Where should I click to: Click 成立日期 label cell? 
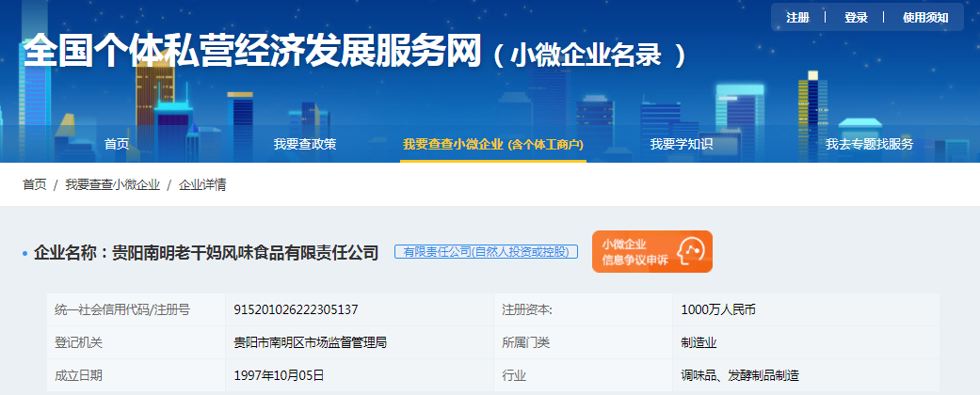click(137, 375)
